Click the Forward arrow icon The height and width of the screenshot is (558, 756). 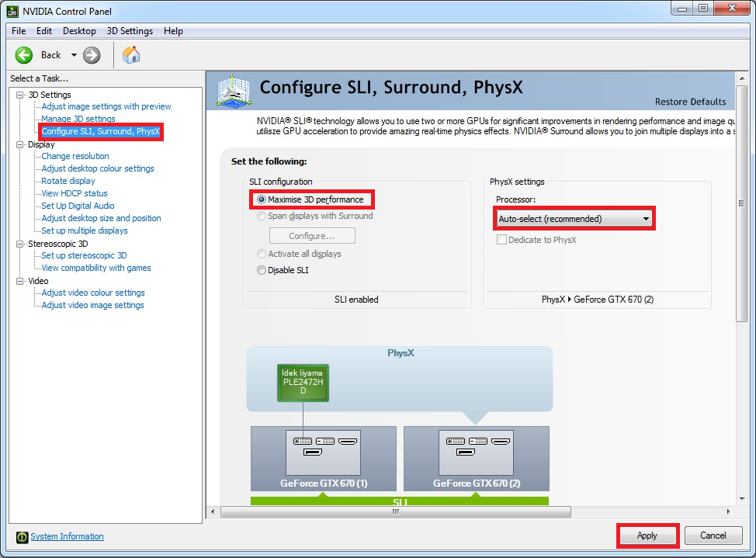92,54
